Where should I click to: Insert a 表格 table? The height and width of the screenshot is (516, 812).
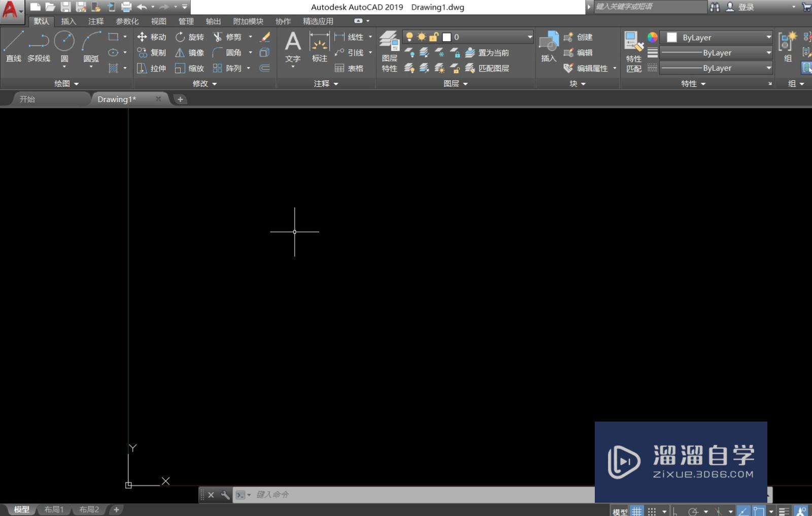(349, 68)
